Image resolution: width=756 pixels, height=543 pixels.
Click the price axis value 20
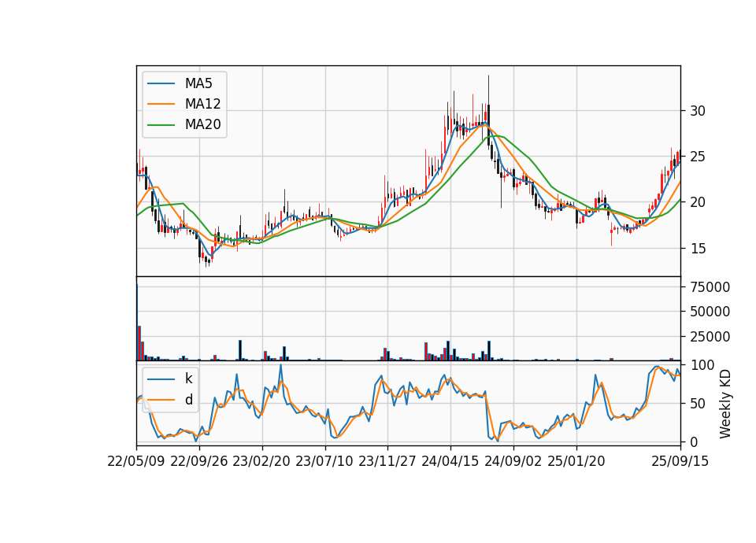[698, 203]
